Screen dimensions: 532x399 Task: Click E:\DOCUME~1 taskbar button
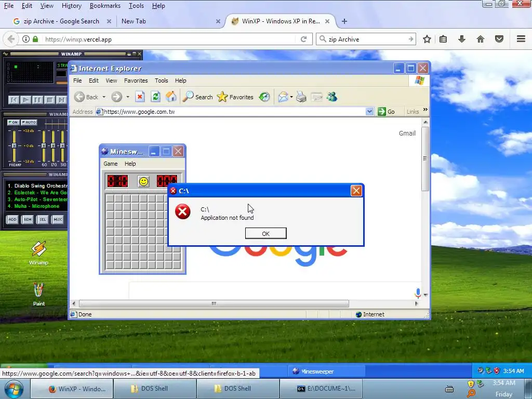321,389
